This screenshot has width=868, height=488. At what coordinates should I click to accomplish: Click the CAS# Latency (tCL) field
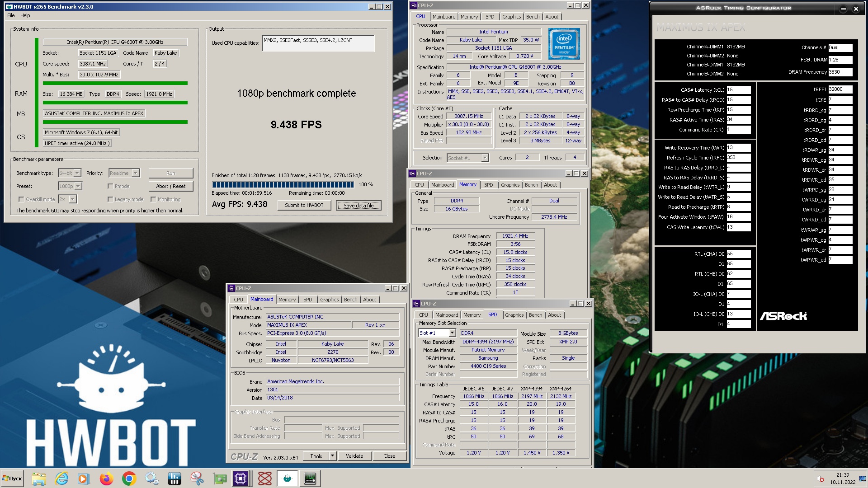[738, 90]
